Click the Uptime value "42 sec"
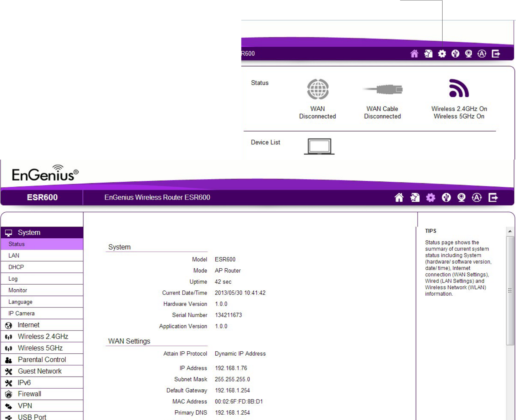516x420 pixels. pos(223,282)
